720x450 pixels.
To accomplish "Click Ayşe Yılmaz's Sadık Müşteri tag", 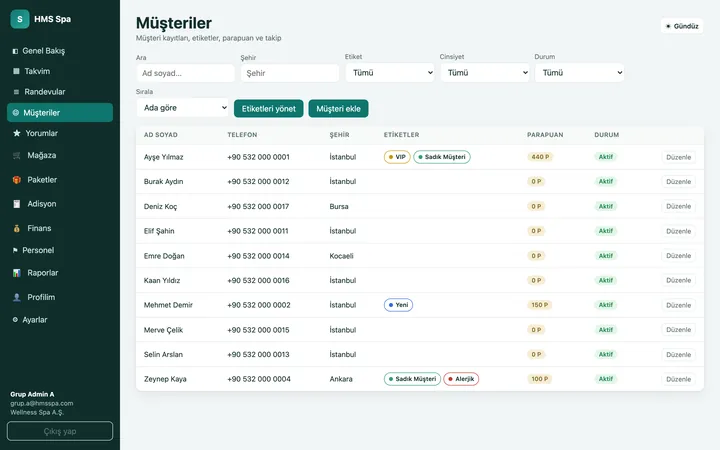I will pos(442,157).
